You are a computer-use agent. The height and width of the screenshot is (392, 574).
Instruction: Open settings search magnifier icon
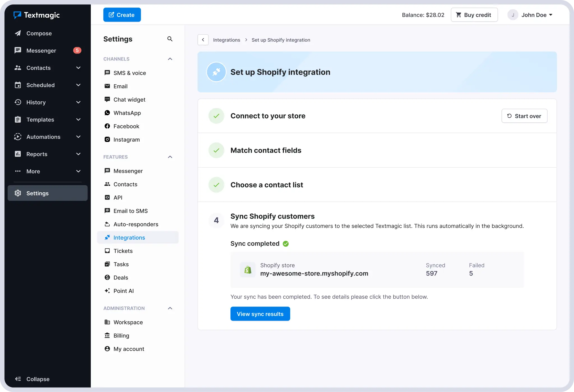[170, 39]
